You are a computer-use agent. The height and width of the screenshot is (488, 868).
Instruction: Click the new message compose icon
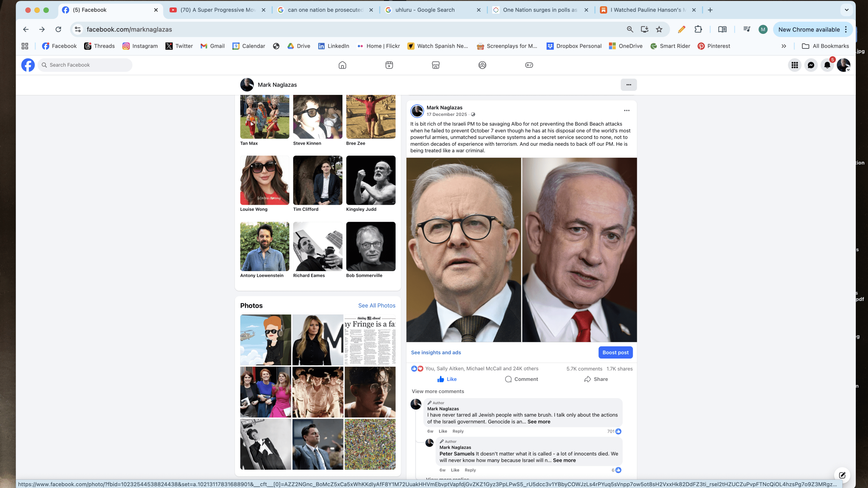[x=842, y=475]
